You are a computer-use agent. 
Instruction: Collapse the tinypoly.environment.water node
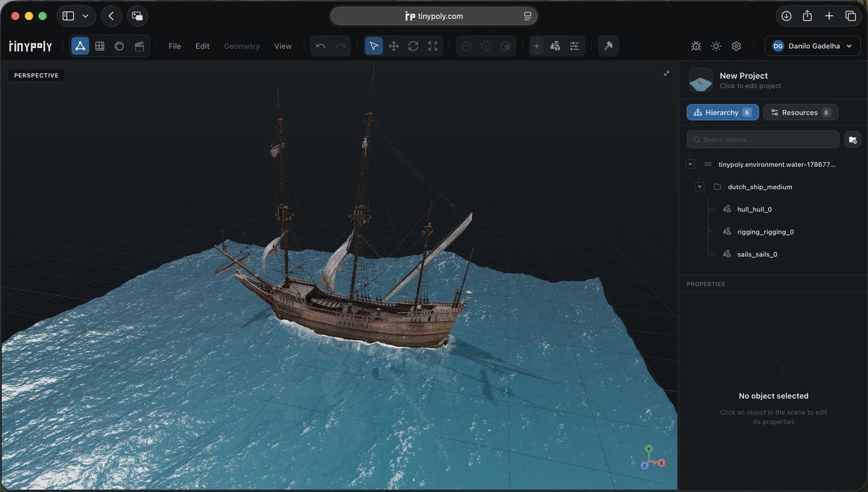coord(690,164)
